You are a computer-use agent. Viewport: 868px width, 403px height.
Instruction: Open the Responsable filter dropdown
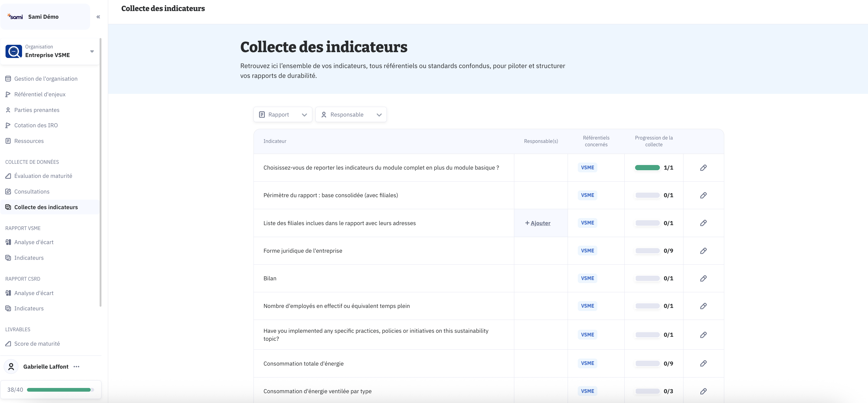pos(351,115)
